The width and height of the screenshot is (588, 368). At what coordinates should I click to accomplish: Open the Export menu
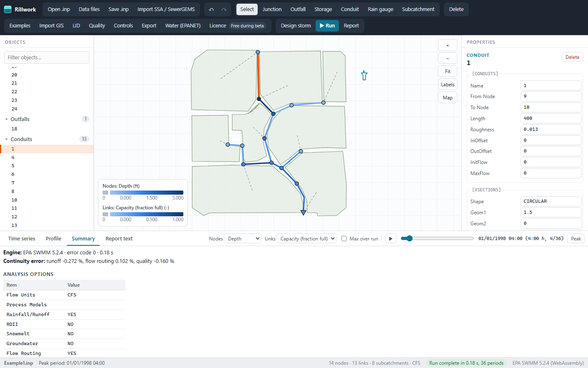149,25
